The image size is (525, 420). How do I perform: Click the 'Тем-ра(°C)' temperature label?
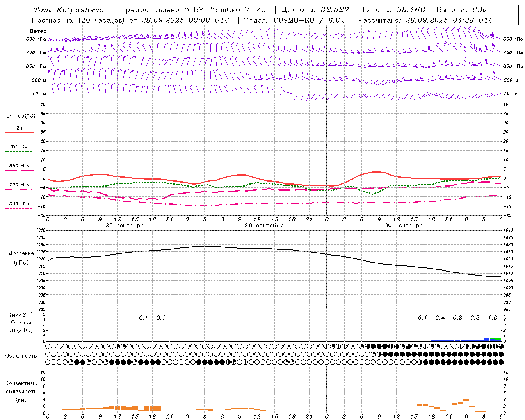[x=19, y=116]
